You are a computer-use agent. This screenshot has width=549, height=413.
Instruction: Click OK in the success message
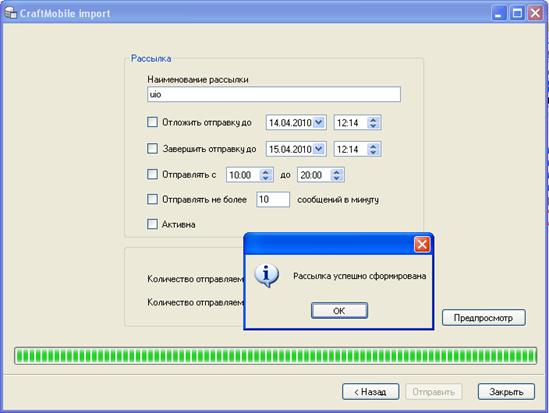[x=339, y=310]
